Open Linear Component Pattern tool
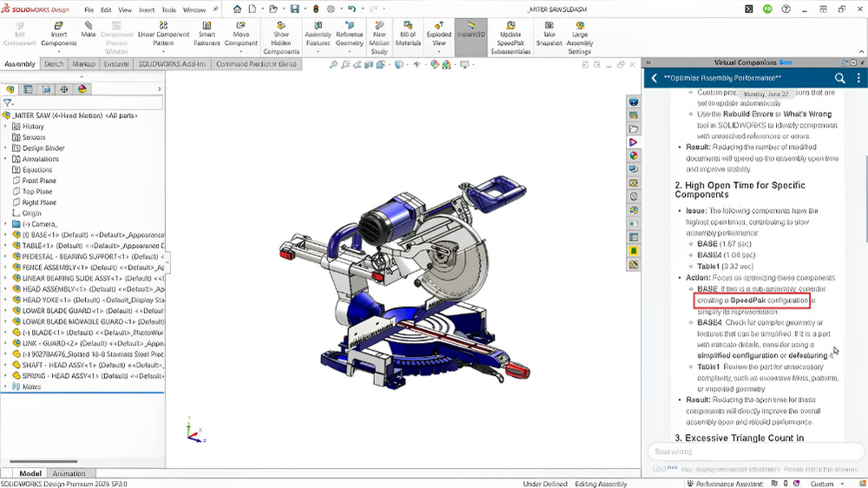 pyautogui.click(x=163, y=34)
